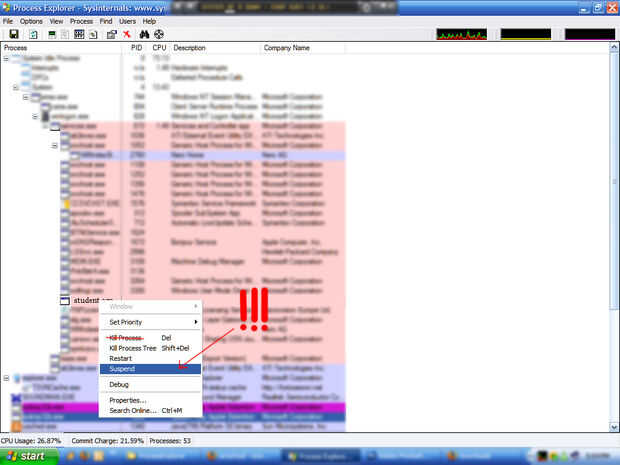The height and width of the screenshot is (465, 620).
Task: Click the binoculars Find handle icon
Action: 144,34
